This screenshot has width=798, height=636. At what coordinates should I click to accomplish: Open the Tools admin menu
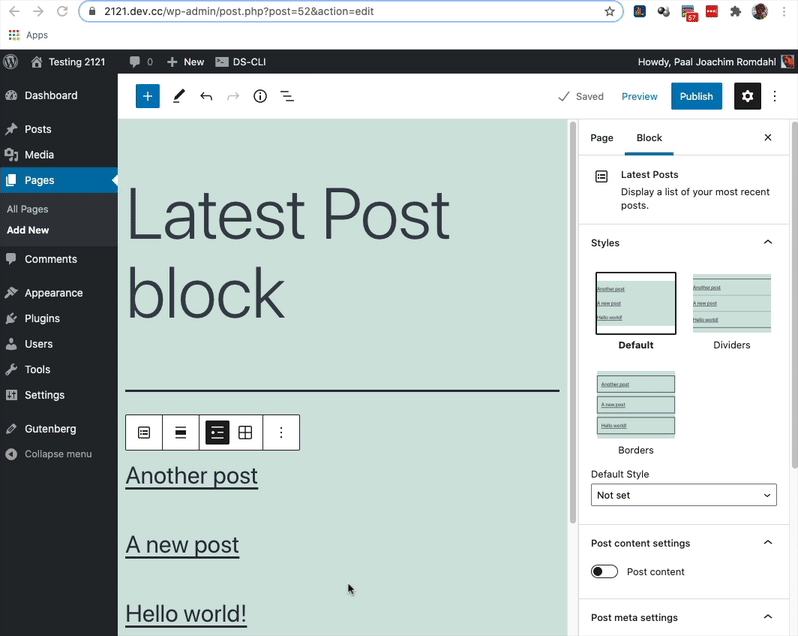59,369
